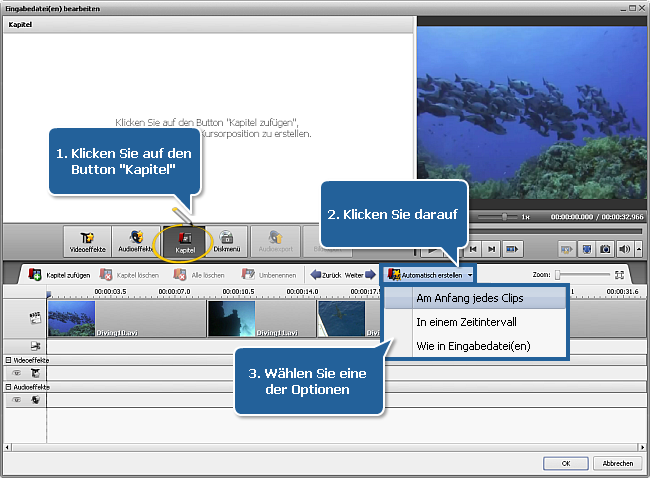Screen dimensions: 650x478
Task: Toggle visibility of the Audioeffekte track
Action: point(17,399)
